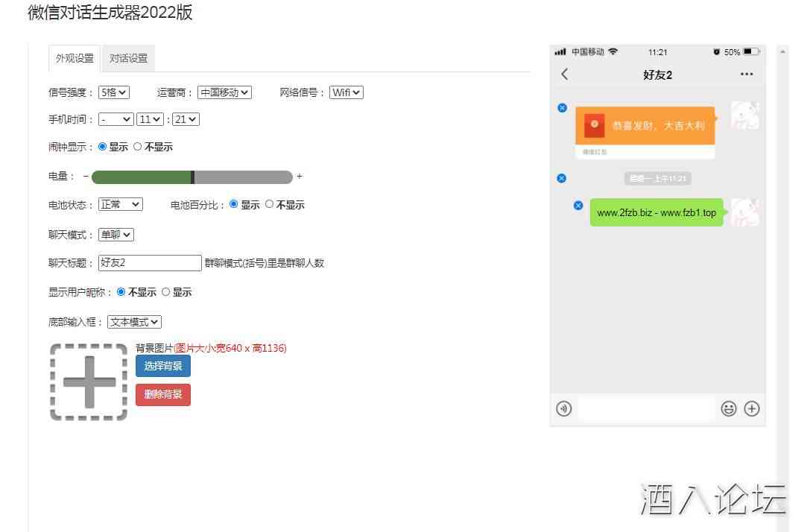Click the 删除背景 button
810x532 pixels.
(x=163, y=395)
